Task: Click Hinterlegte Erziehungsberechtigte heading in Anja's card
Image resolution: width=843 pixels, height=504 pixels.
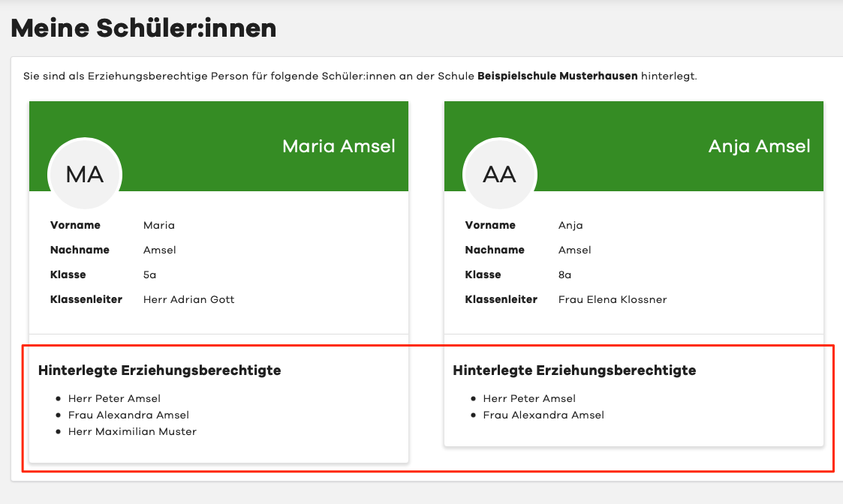Action: pyautogui.click(x=574, y=370)
